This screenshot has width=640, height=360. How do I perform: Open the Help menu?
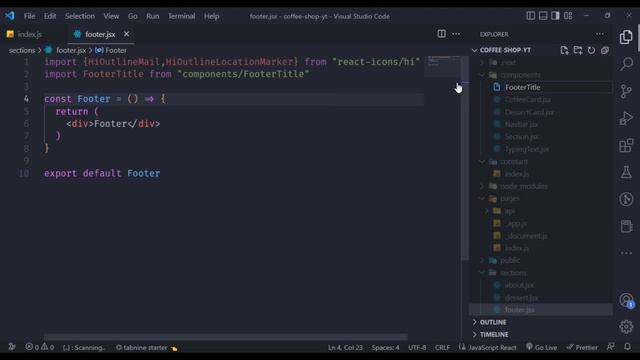coord(211,16)
